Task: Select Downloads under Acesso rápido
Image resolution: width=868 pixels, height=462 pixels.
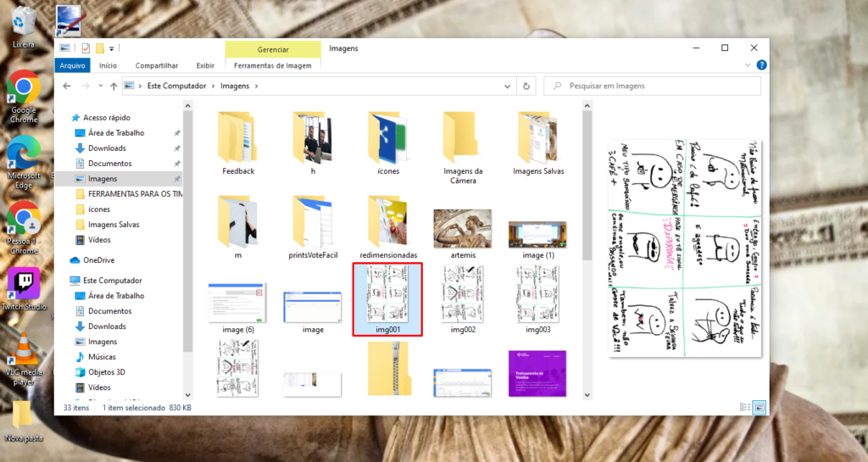Action: [107, 148]
